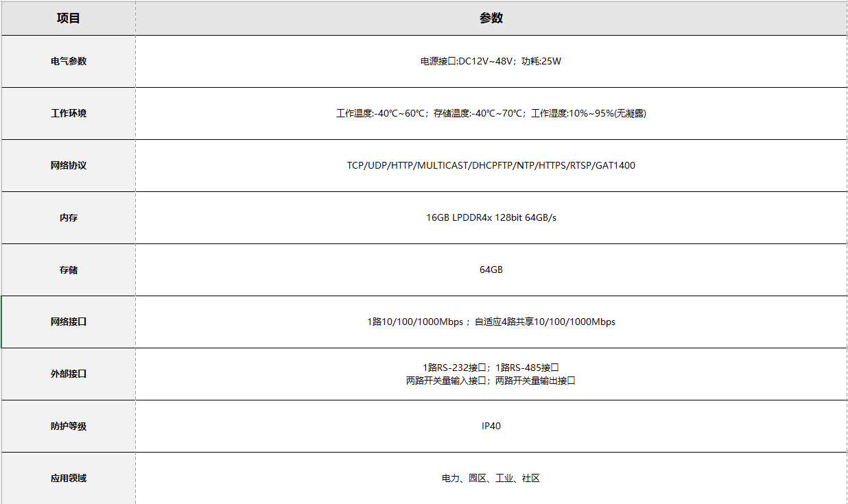Image resolution: width=848 pixels, height=504 pixels.
Task: Select the 存储 row label cell
Action: coord(69,269)
